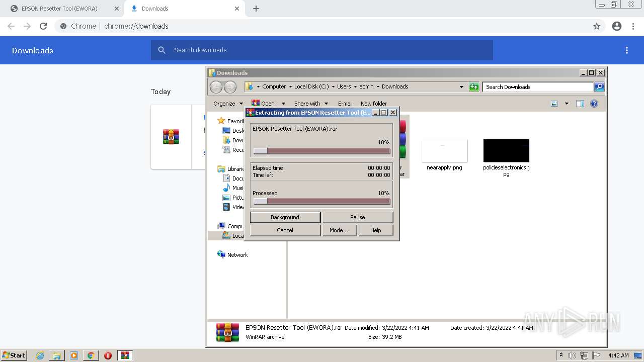Pause the extraction
The width and height of the screenshot is (644, 362).
[357, 217]
